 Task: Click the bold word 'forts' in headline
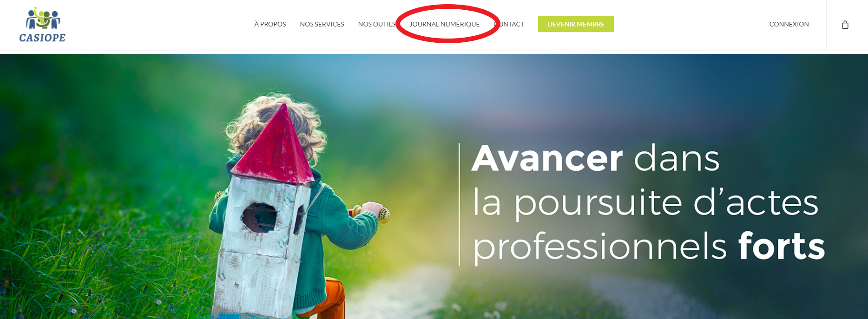coord(782,246)
